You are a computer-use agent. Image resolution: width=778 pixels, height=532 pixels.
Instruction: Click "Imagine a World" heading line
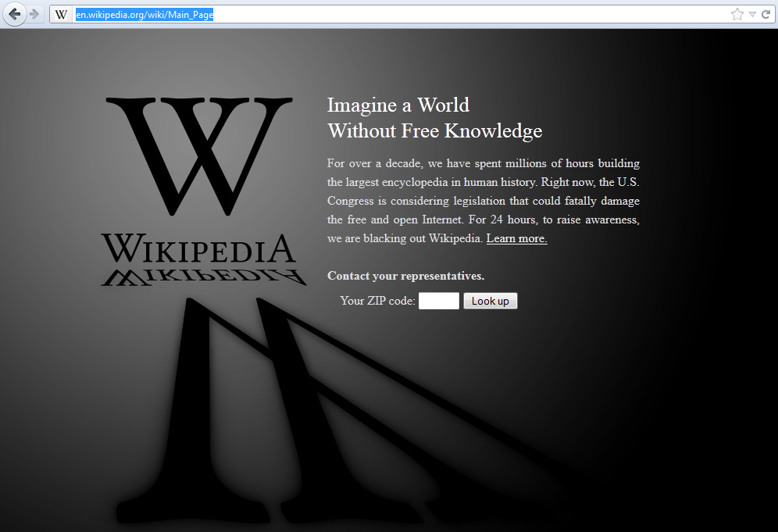398,105
